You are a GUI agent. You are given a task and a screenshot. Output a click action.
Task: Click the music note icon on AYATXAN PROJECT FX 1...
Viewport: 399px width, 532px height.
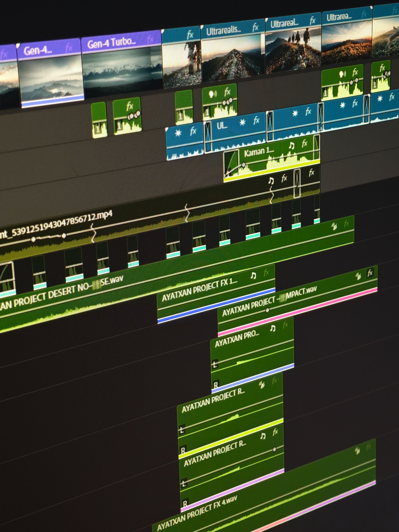253,276
